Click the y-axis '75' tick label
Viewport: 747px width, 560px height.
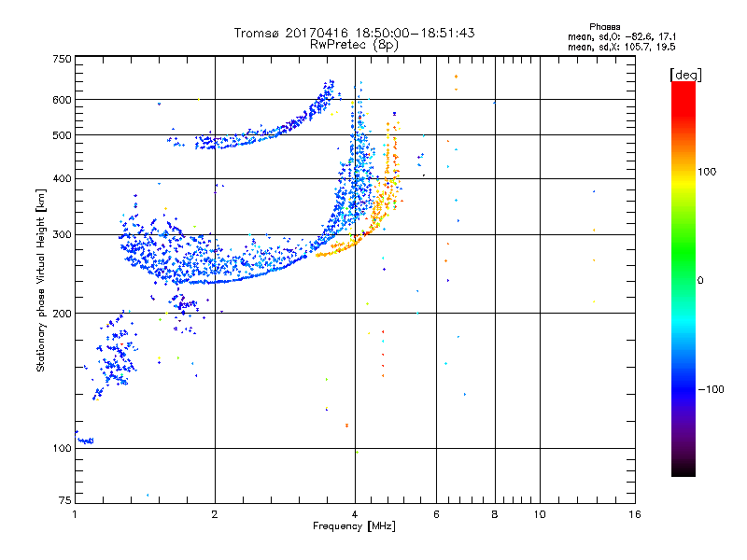pos(65,500)
